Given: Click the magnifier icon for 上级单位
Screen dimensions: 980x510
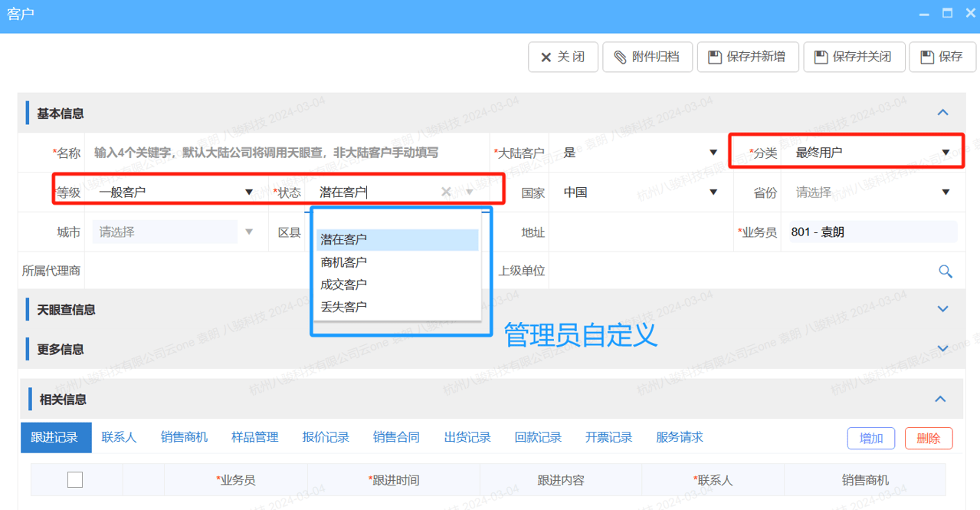Looking at the screenshot, I should [x=946, y=271].
